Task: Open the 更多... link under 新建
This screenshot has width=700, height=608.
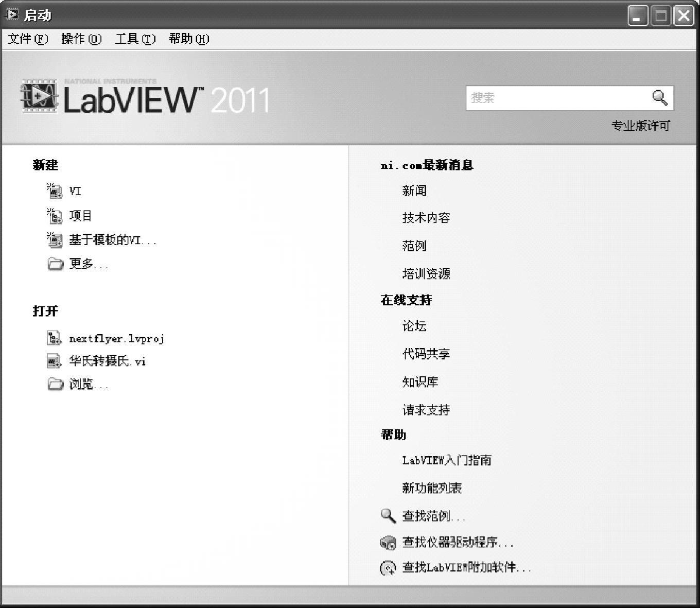Action: point(89,264)
